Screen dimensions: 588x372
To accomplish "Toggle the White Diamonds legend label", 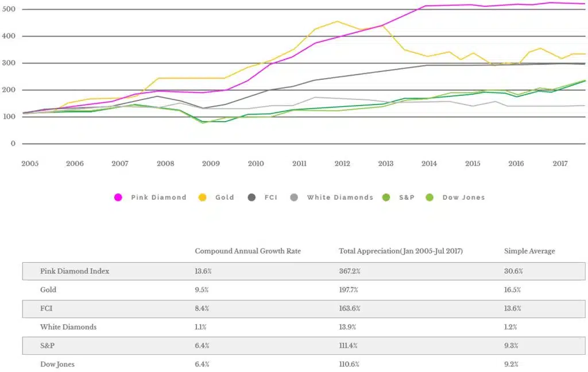I will coord(340,197).
